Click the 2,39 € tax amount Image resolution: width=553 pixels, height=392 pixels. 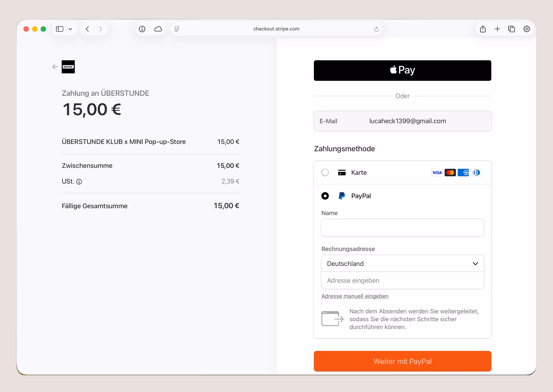click(230, 181)
